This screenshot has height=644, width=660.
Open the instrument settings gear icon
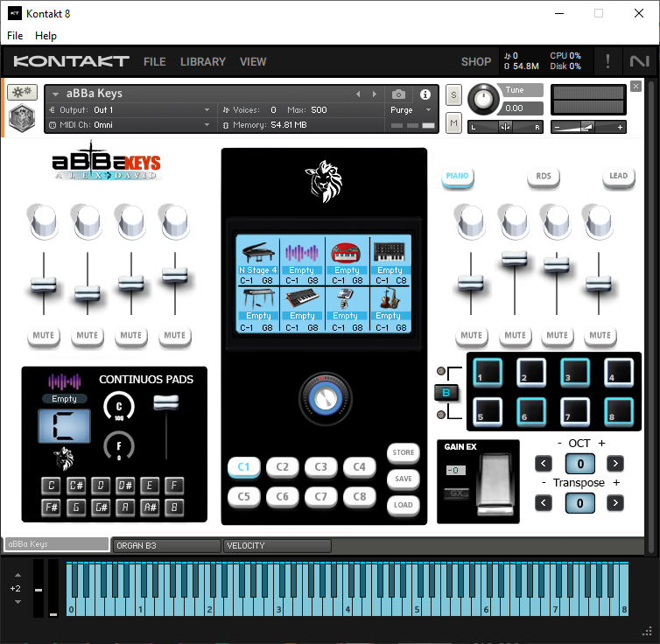pyautogui.click(x=22, y=92)
